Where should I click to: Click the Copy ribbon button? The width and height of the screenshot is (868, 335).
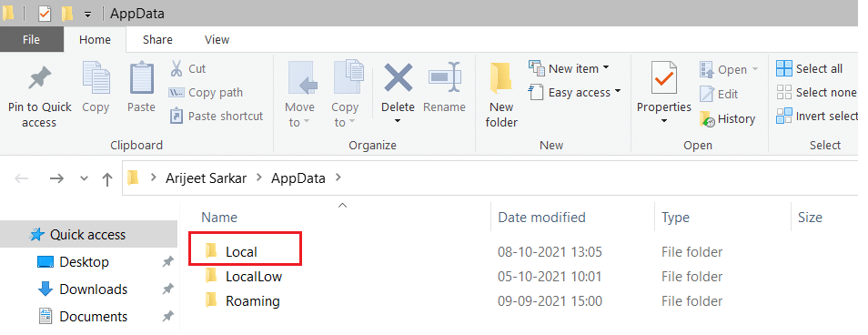(96, 88)
